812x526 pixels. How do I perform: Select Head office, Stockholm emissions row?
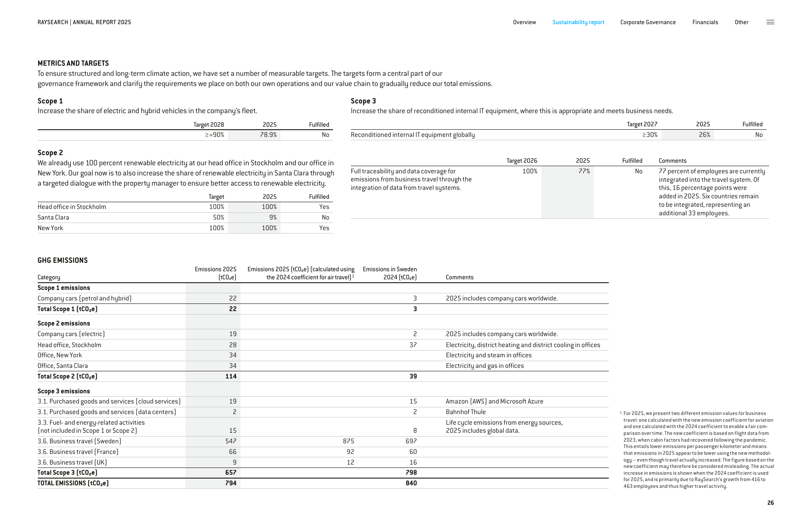click(x=323, y=345)
